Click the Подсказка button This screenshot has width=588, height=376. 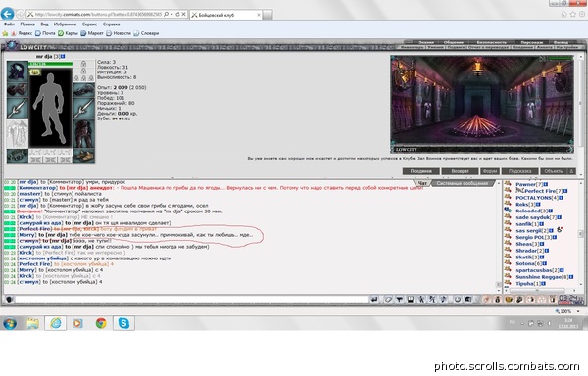click(x=519, y=171)
